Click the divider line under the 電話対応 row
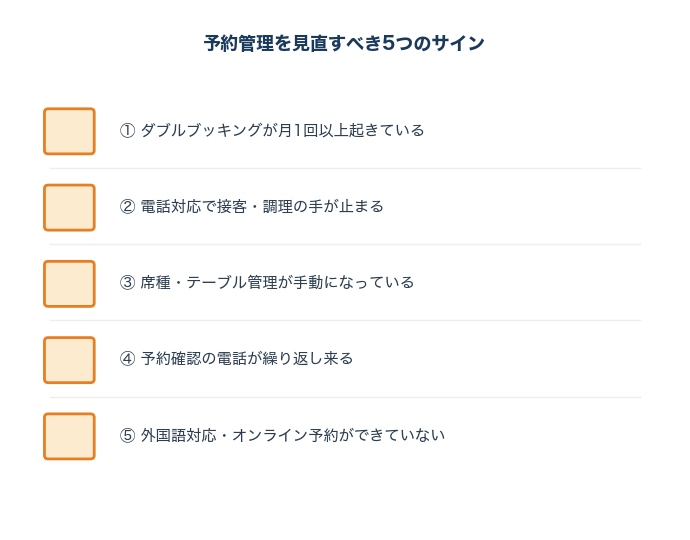690x540 pixels. click(x=345, y=244)
